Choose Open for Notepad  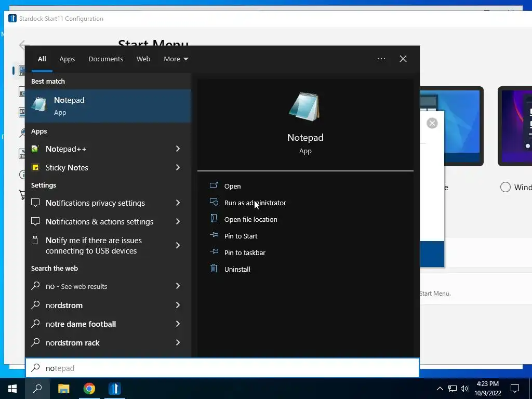[x=232, y=186]
